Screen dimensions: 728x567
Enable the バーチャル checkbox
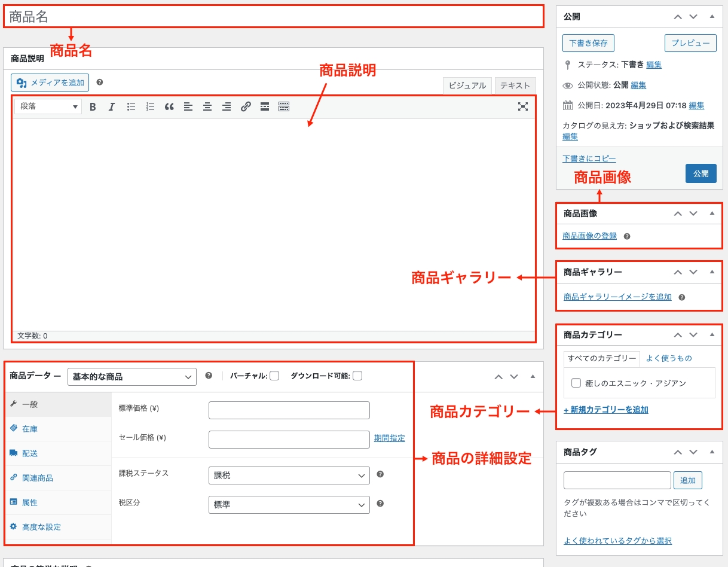[274, 376]
